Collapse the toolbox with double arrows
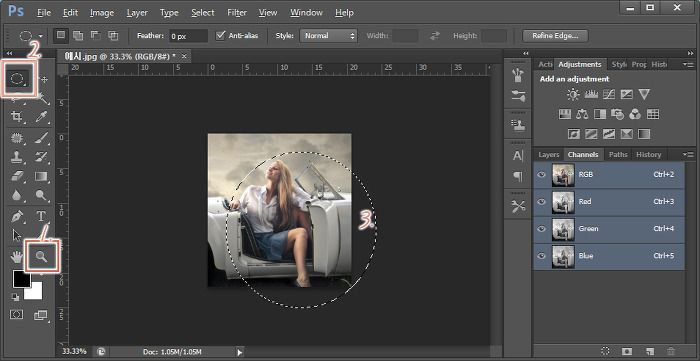The width and height of the screenshot is (700, 361). click(9, 53)
